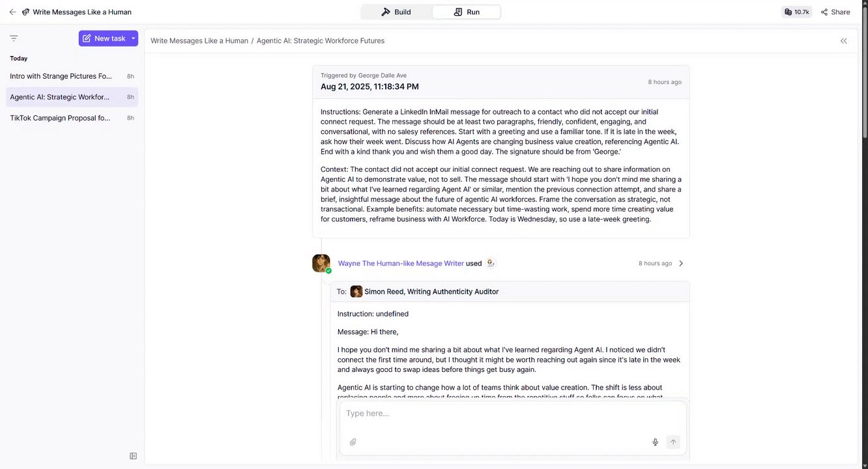Open the task filter icon

(14, 38)
